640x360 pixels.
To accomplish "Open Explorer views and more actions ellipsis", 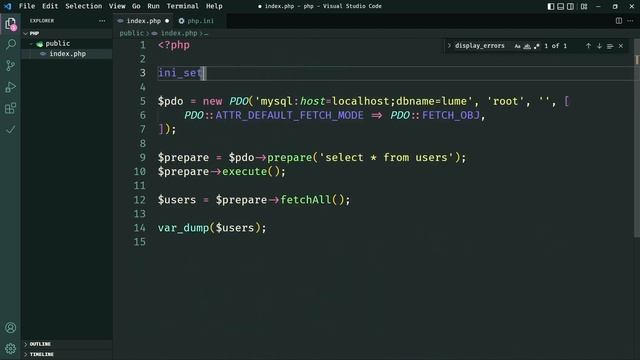I will [x=102, y=21].
